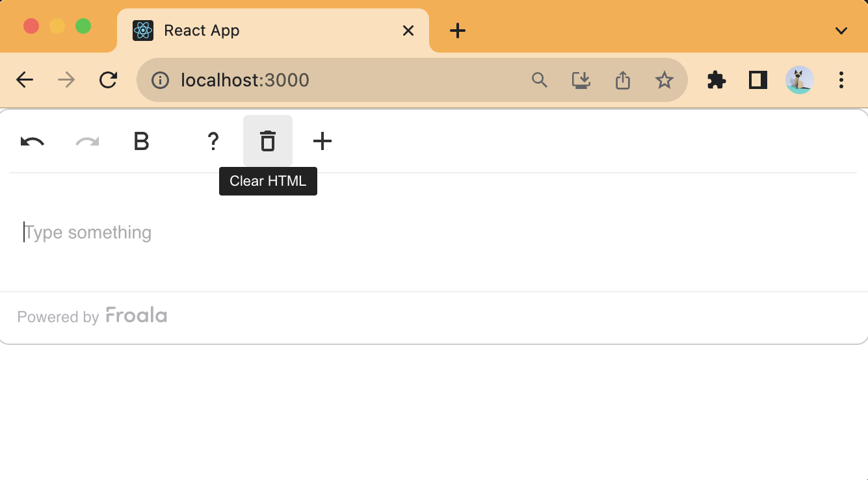Viewport: 868px width, 480px height.
Task: Click the plus insert icon in the toolbar
Action: coord(322,141)
